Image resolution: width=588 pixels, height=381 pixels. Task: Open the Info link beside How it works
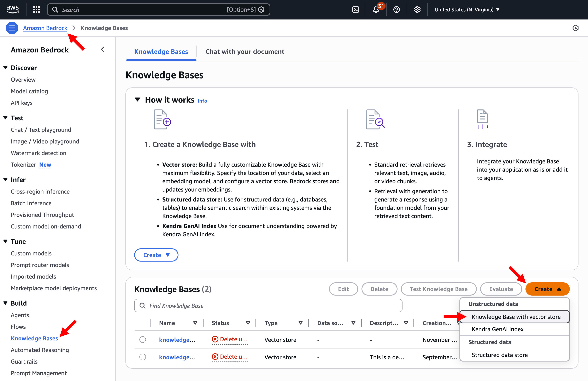202,101
